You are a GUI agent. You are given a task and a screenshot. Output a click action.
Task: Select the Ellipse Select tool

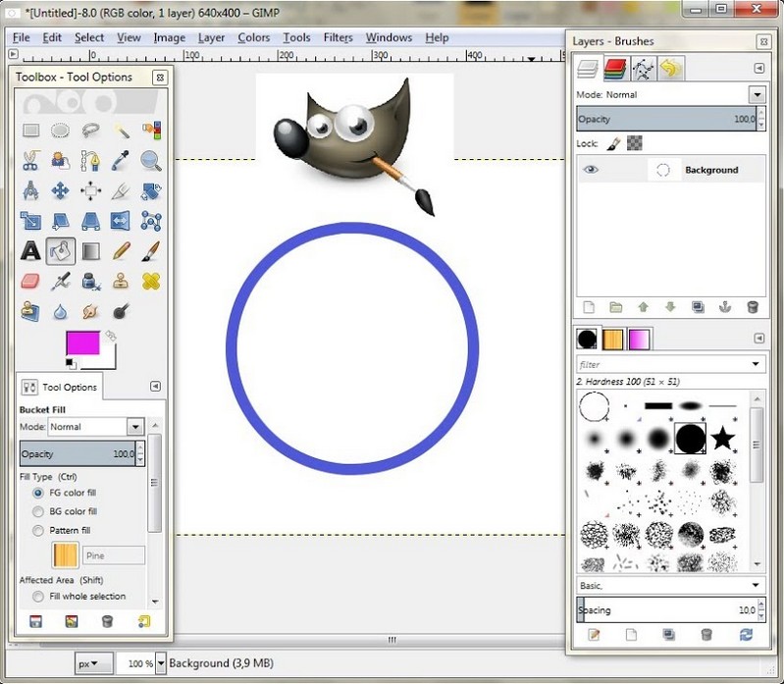click(61, 131)
